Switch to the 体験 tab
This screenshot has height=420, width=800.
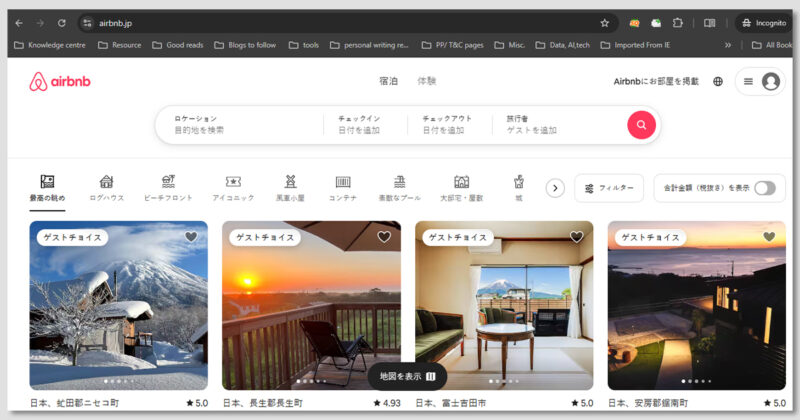[427, 81]
